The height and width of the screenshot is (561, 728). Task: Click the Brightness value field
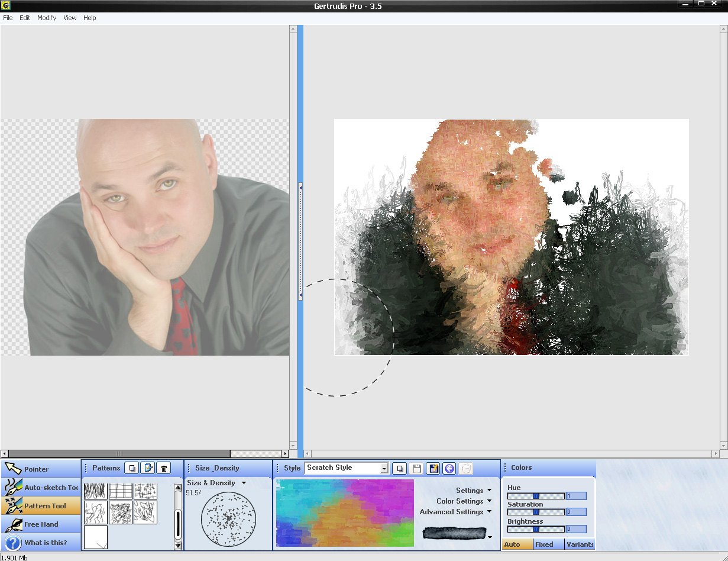click(576, 529)
